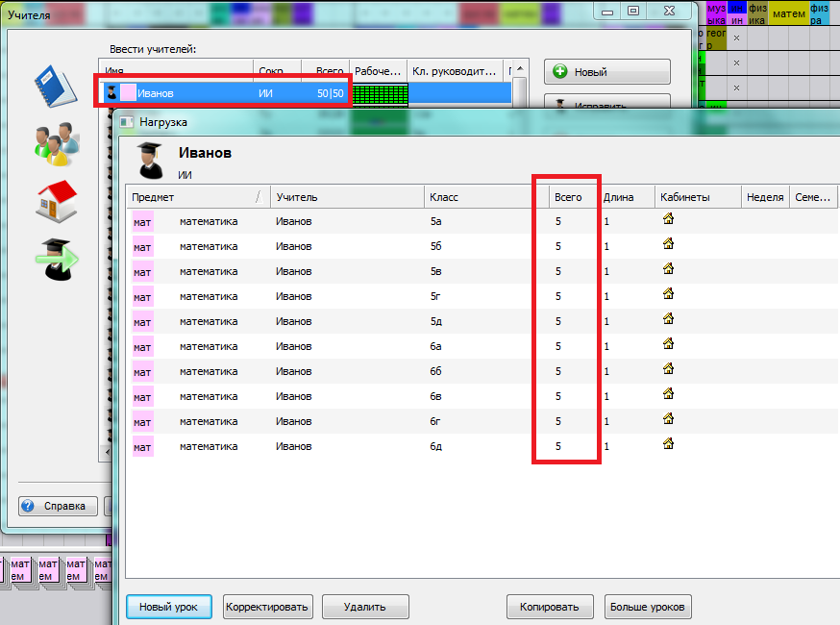Click the red-roof house icon in sidebar
The width and height of the screenshot is (840, 625).
coord(56,201)
